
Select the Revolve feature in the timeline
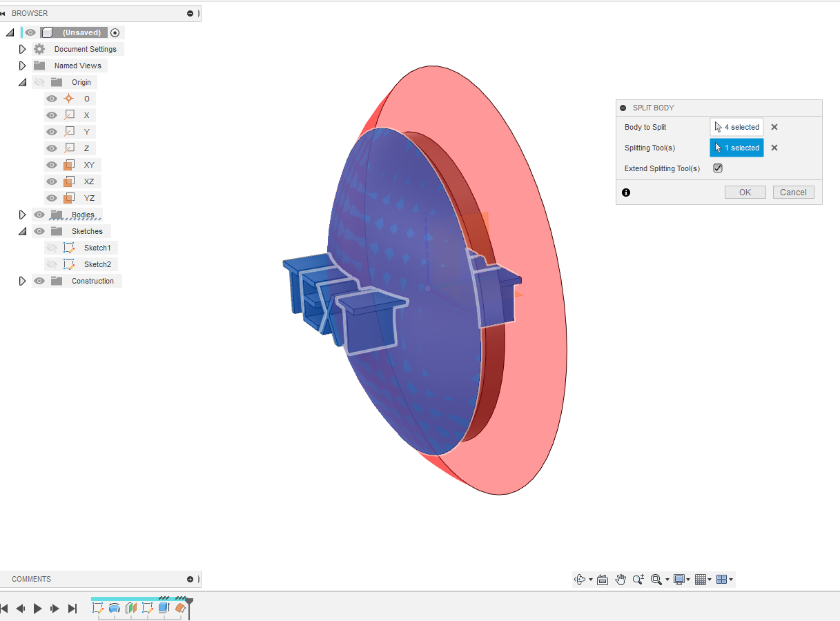click(115, 608)
